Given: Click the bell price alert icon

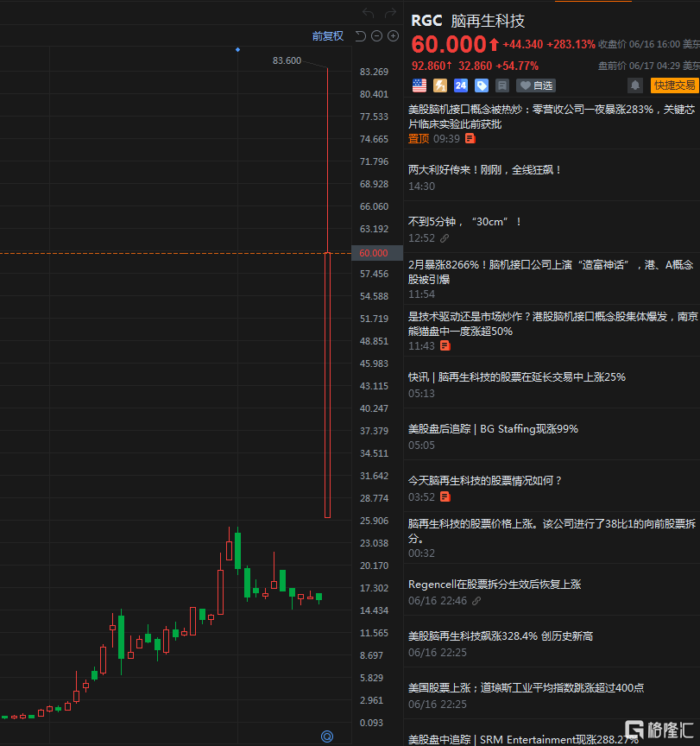Looking at the screenshot, I should [x=635, y=85].
